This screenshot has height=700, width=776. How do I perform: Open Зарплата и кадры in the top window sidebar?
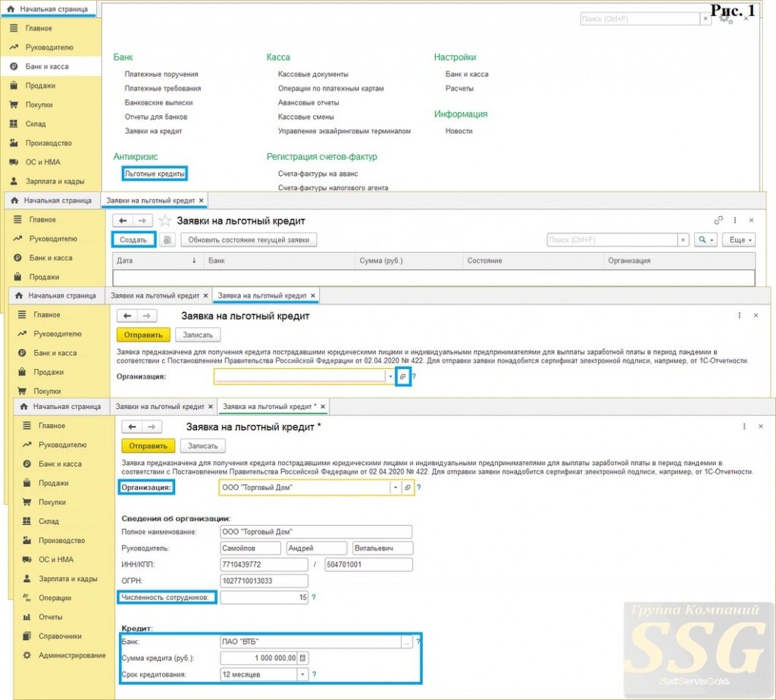55,181
